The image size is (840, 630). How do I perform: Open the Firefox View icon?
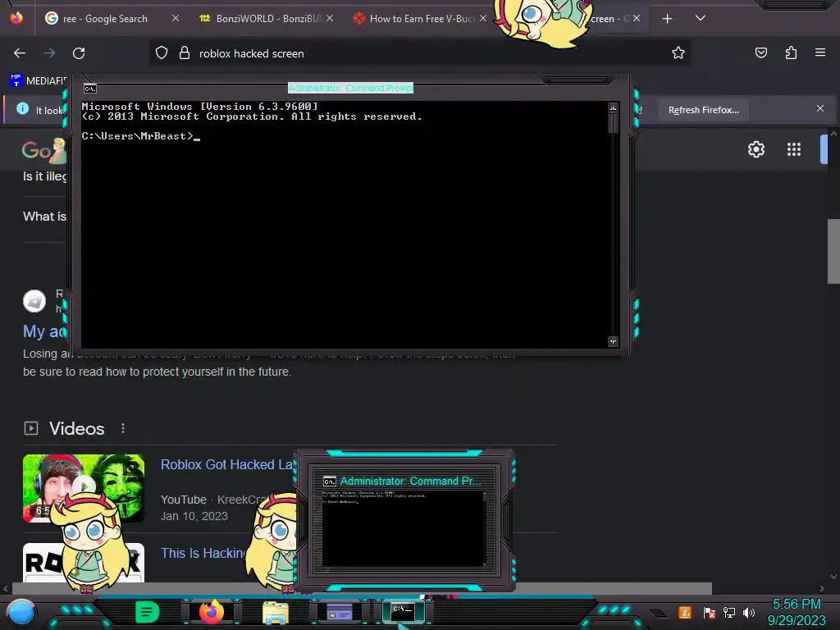click(x=16, y=18)
